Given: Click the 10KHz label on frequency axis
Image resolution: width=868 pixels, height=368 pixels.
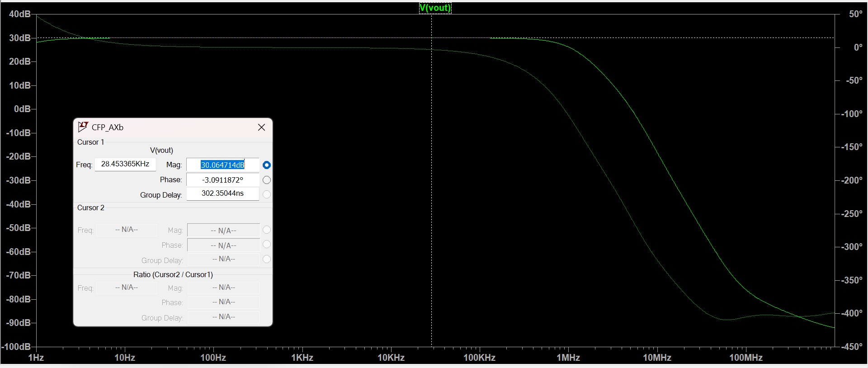Looking at the screenshot, I should coord(391,358).
